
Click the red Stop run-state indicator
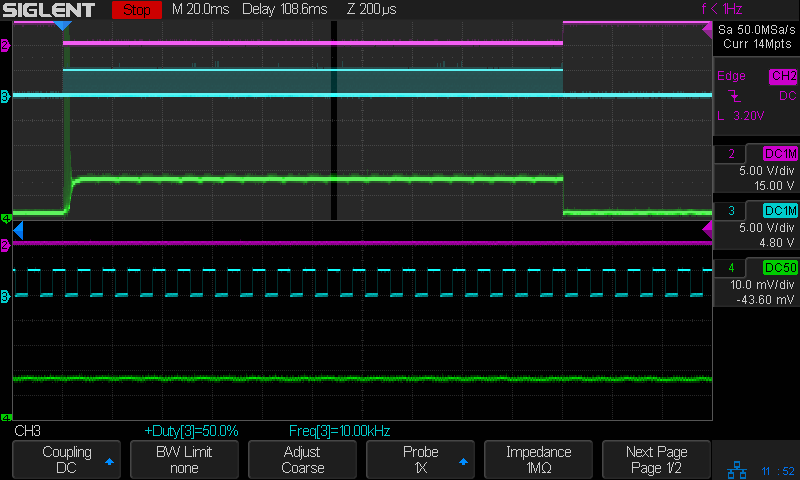136,10
